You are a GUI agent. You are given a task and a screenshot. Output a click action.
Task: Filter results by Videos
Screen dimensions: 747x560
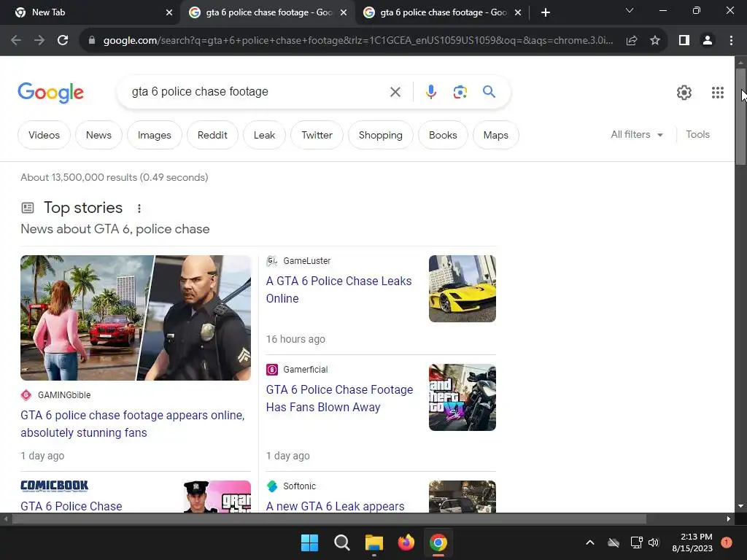44,135
